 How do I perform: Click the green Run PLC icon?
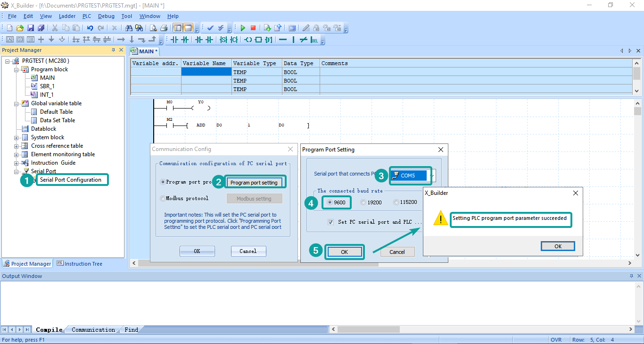[243, 28]
